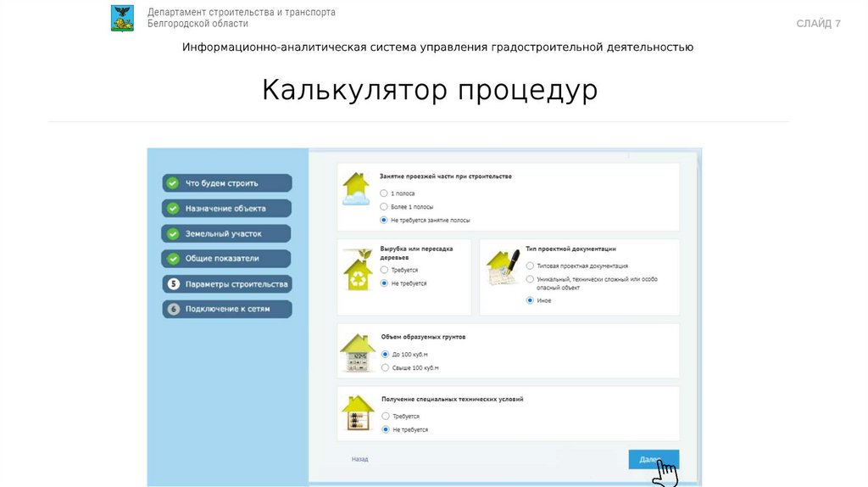Click the house with blueprint document icon
Viewport: 868px width, 487px height.
coord(502,269)
